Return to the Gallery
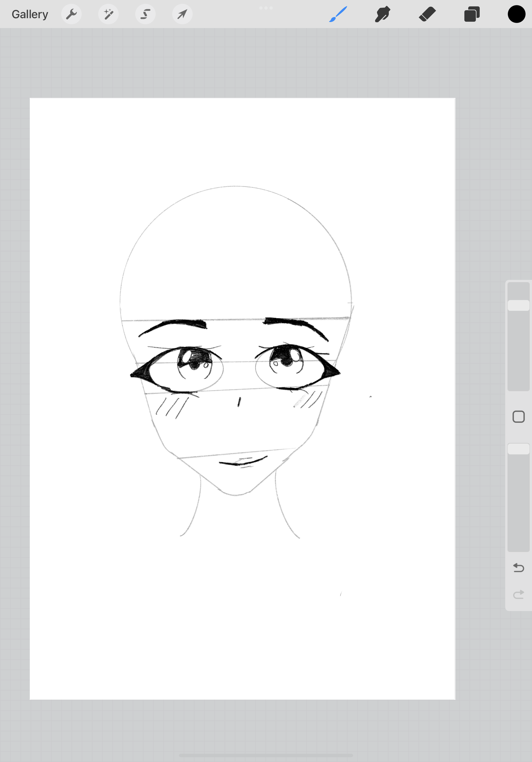The height and width of the screenshot is (762, 532). pyautogui.click(x=30, y=14)
